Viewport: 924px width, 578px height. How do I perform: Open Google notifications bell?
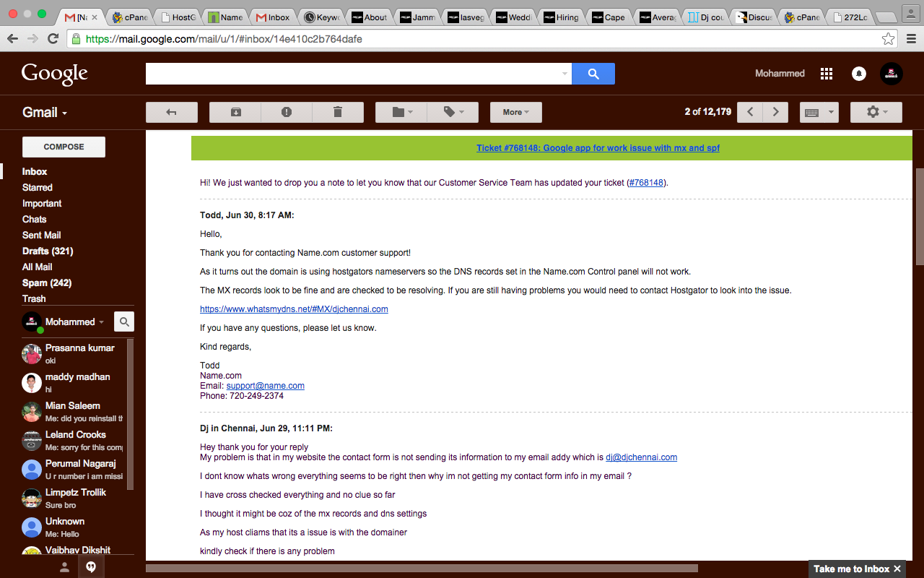point(859,74)
